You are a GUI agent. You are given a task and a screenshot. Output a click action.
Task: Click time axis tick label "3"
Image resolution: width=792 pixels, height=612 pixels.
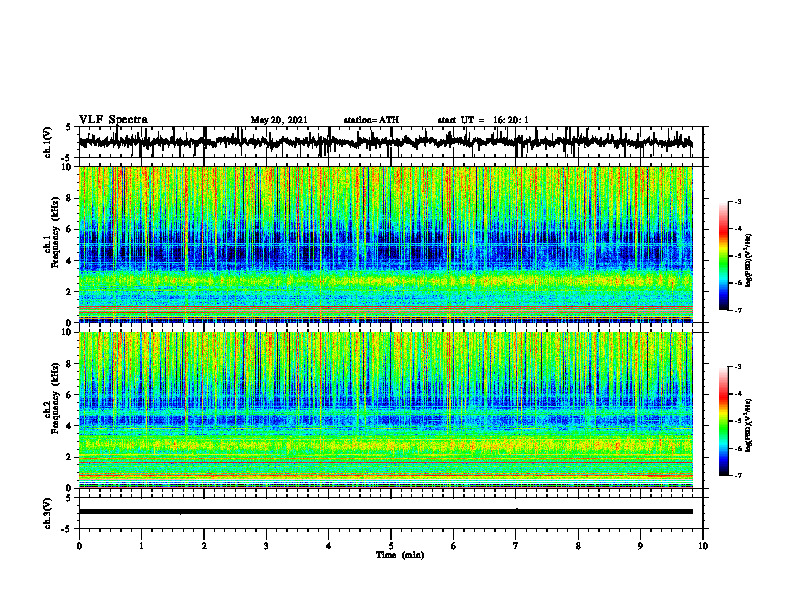pos(266,546)
